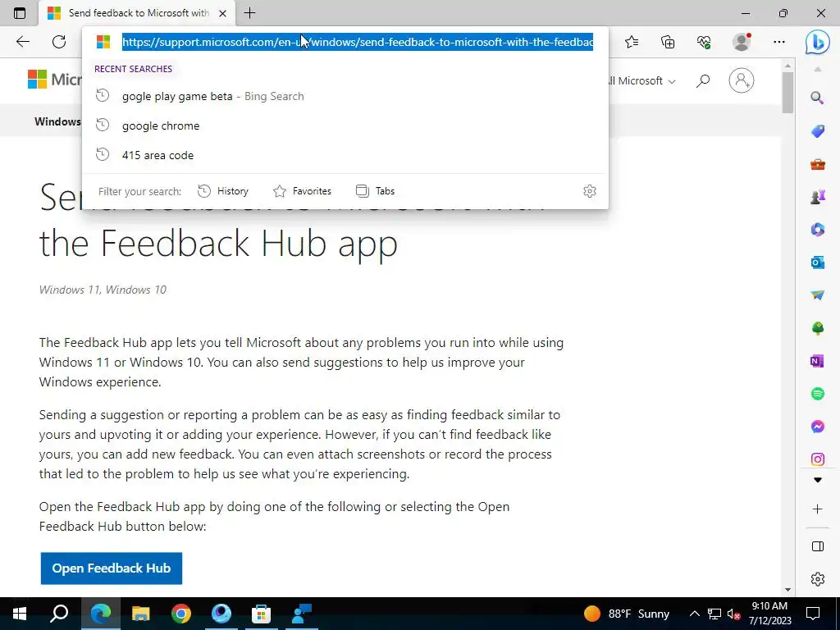Screen dimensions: 840x630
Task: Open the network tray icon
Action: point(714,614)
